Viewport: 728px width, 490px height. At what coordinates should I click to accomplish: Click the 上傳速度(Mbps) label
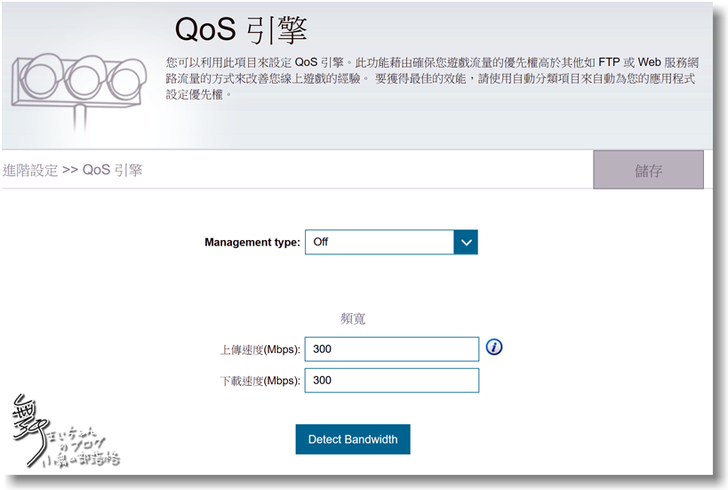[x=260, y=350]
